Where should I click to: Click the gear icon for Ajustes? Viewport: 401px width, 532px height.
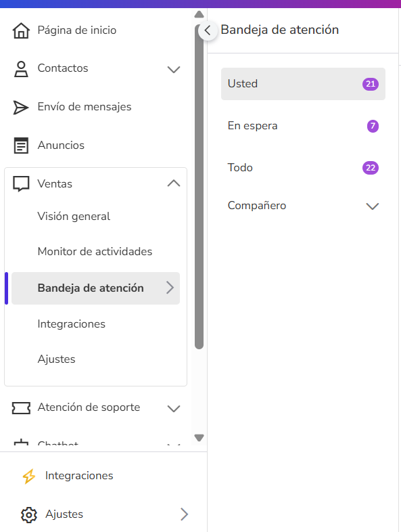pos(29,514)
